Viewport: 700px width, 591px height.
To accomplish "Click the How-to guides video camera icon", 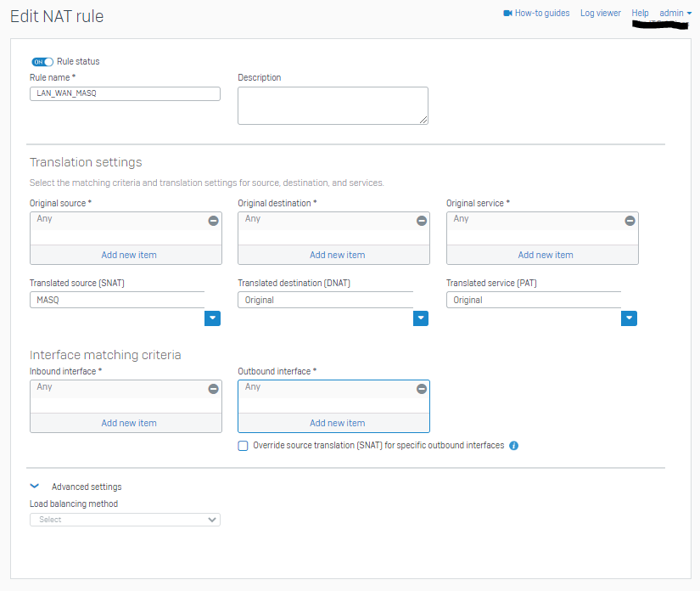I will click(x=507, y=13).
